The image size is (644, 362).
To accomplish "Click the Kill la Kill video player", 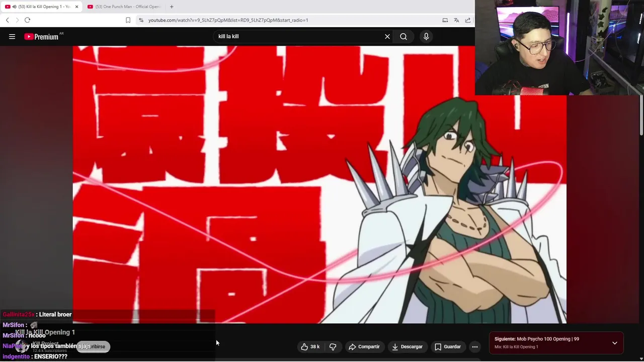I will (319, 185).
